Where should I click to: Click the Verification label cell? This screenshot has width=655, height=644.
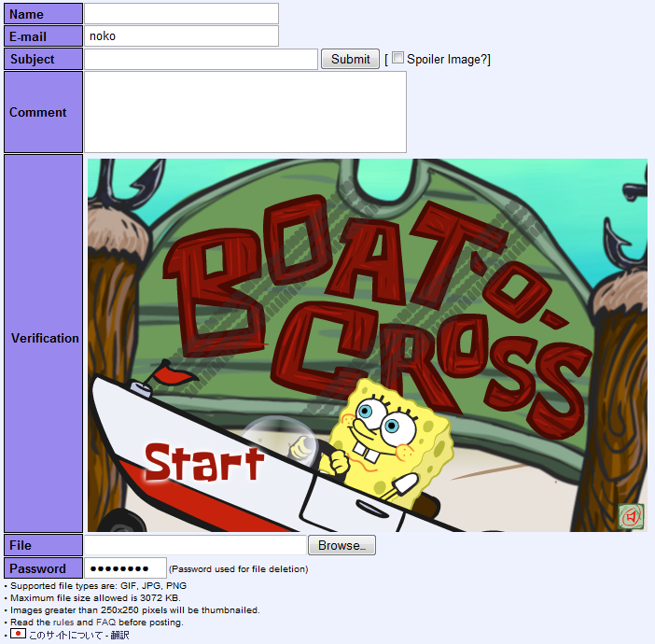tap(44, 343)
